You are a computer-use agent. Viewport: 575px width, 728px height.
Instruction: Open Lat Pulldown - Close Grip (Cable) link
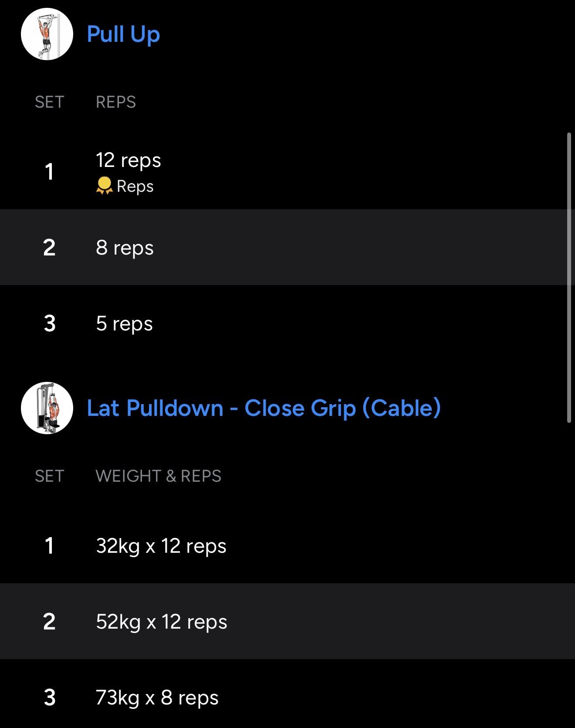pos(264,408)
